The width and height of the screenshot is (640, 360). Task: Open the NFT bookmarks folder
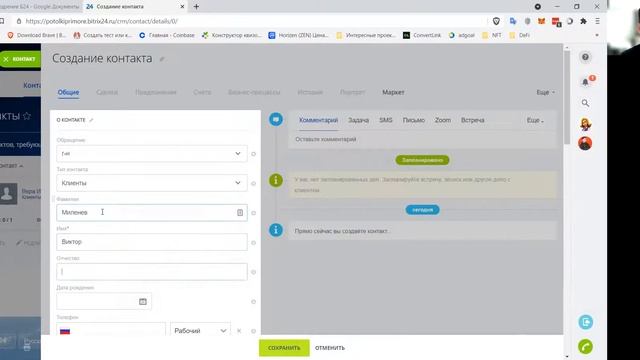coord(492,36)
